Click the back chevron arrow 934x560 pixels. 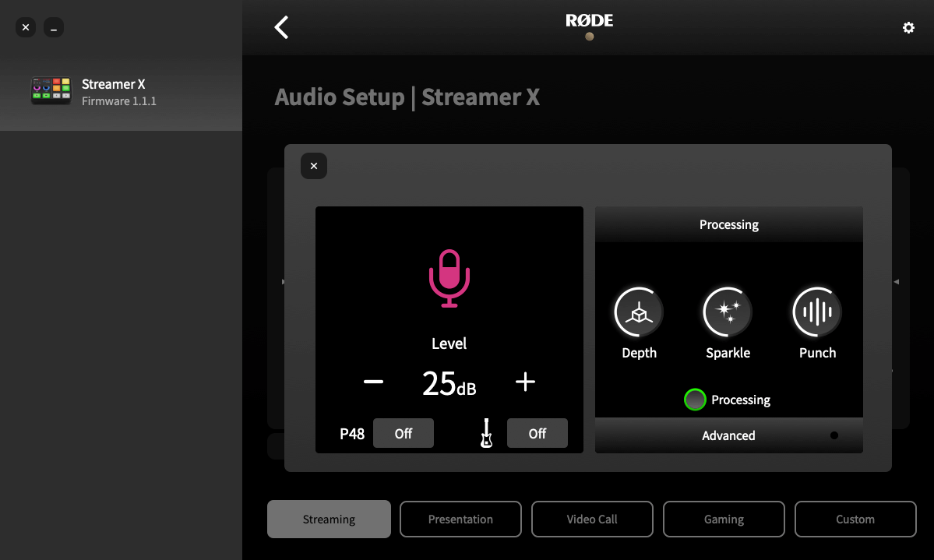[280, 26]
